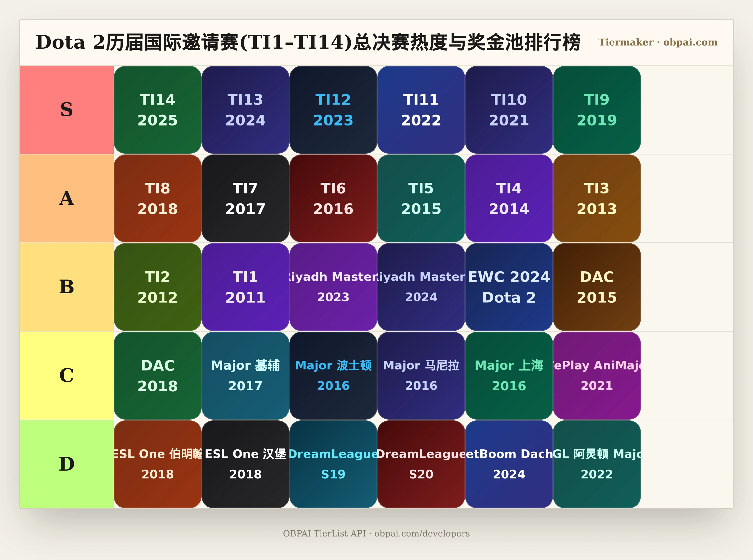753x560 pixels.
Task: Click the red S tier label
Action: coord(67,110)
